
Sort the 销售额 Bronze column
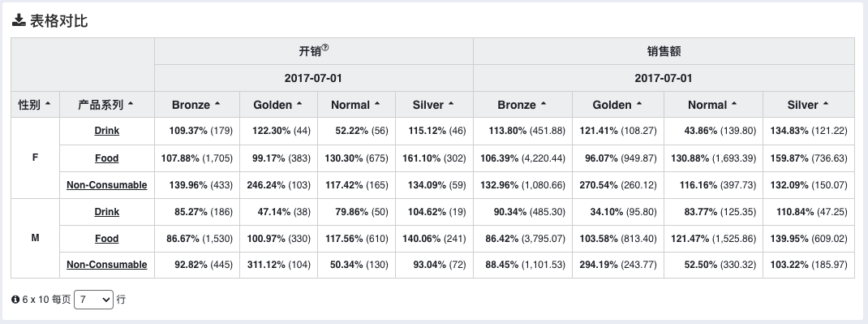(522, 105)
